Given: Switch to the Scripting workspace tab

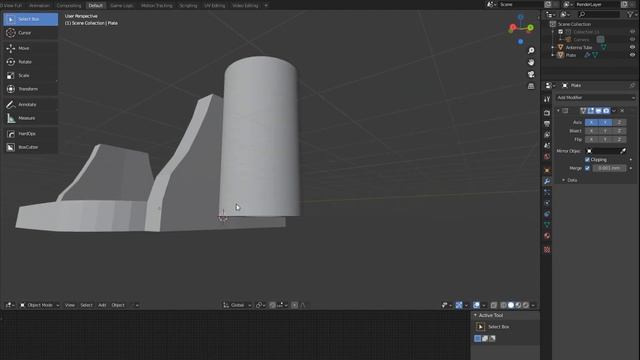Looking at the screenshot, I should pyautogui.click(x=188, y=6).
